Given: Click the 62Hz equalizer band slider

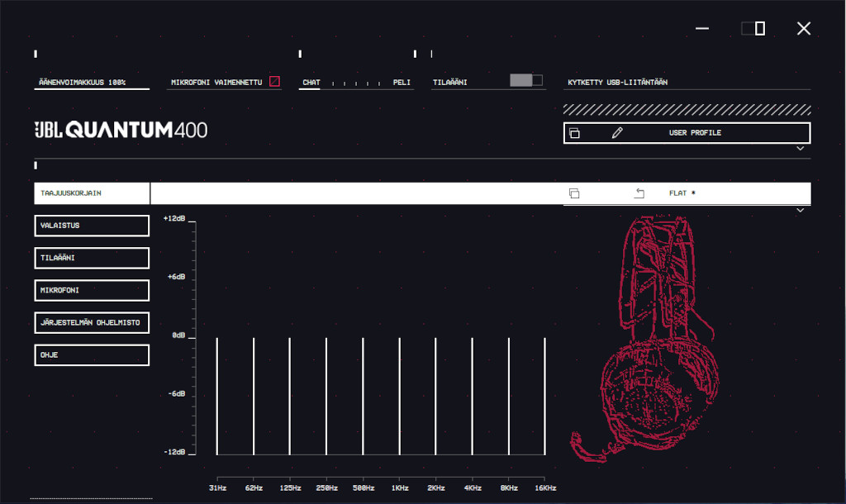Looking at the screenshot, I should point(254,396).
